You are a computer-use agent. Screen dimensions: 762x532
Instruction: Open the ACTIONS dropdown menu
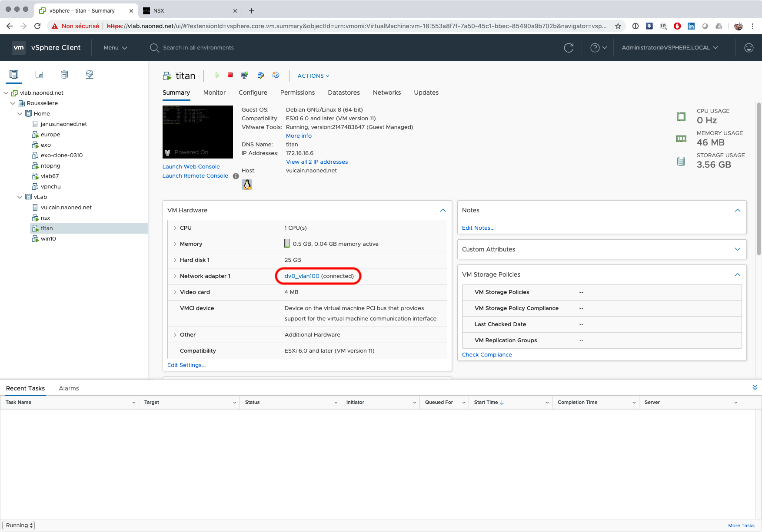(x=313, y=76)
